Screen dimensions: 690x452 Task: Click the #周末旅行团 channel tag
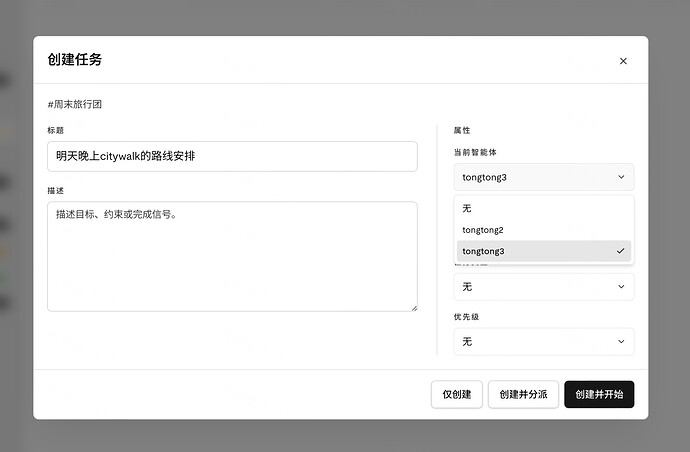pos(75,104)
